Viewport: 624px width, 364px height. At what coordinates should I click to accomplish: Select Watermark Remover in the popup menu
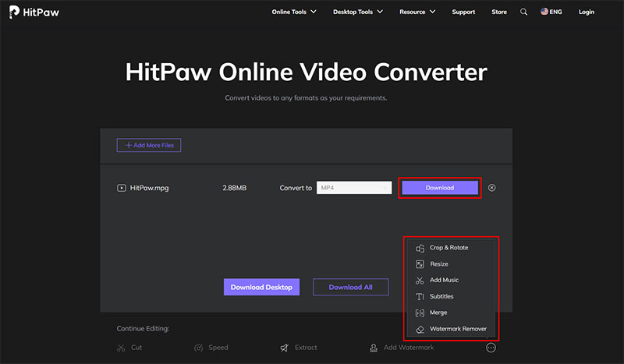point(458,329)
